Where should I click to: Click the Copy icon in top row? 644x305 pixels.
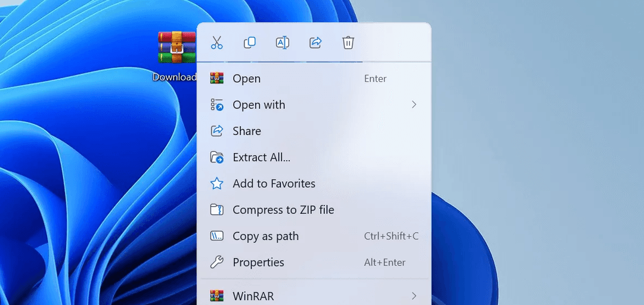[x=250, y=43]
